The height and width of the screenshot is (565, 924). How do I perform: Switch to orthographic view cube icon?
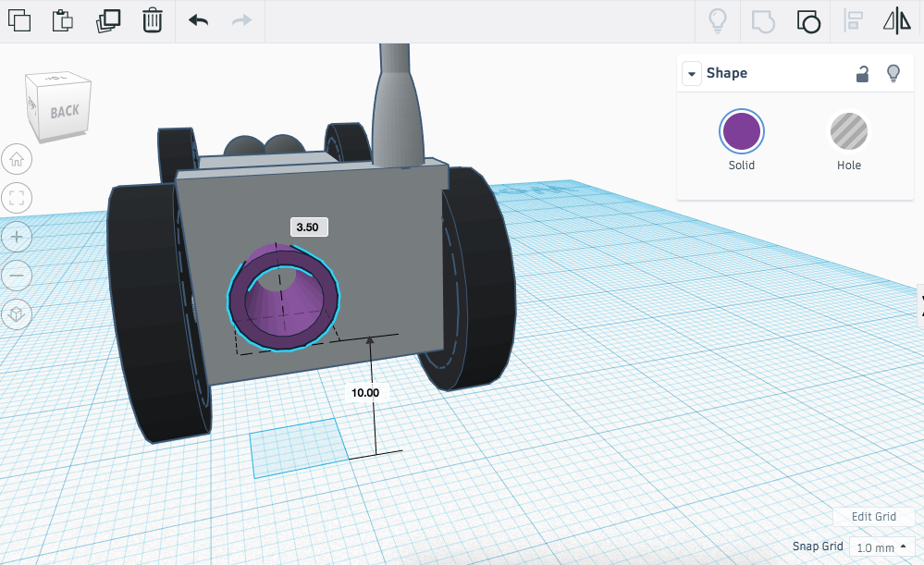coord(17,314)
